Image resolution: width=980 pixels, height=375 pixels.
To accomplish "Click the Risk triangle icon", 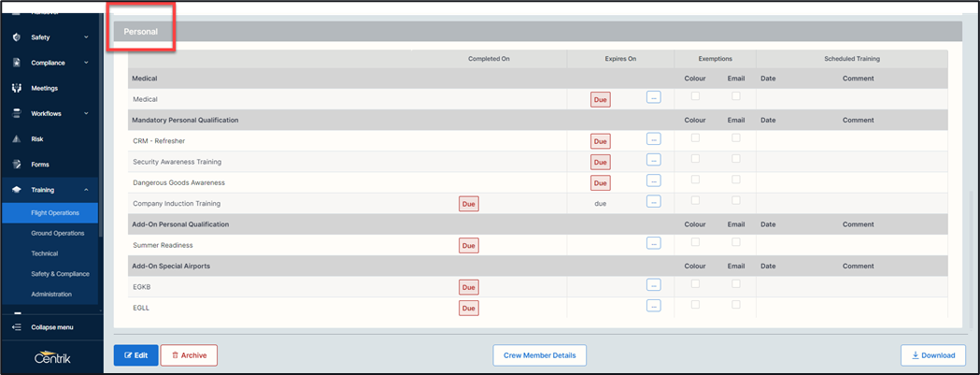I will point(17,139).
